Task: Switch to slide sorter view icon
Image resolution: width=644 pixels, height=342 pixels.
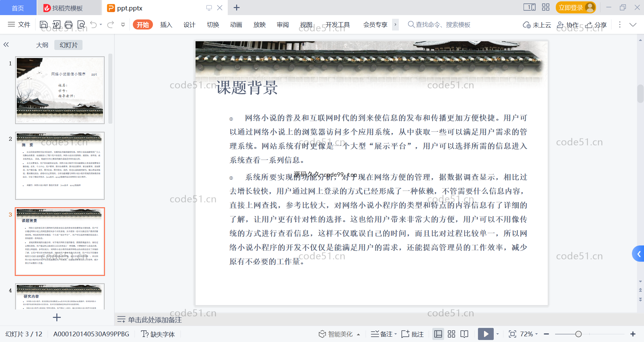Action: click(451, 334)
